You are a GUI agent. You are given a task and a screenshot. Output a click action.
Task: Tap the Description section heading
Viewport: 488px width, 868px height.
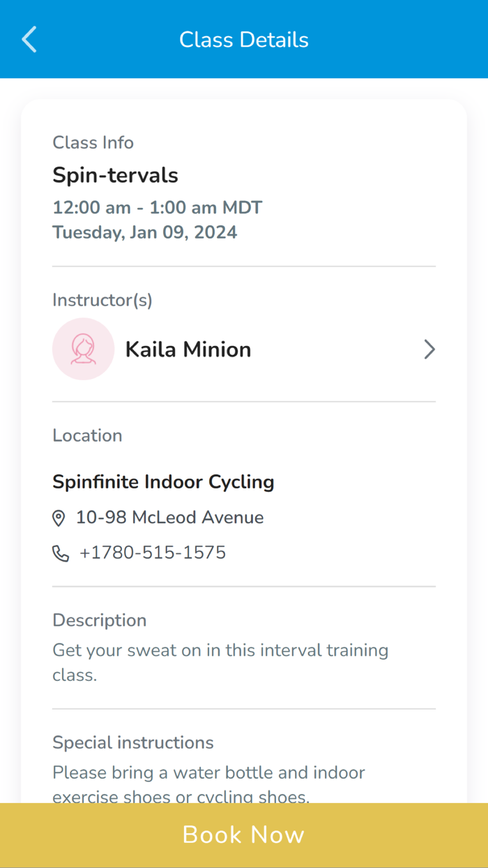click(x=100, y=620)
